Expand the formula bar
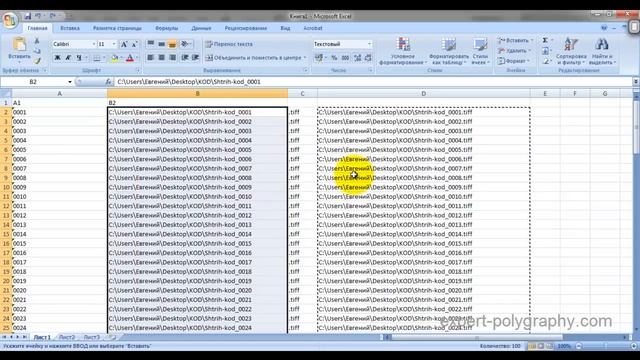This screenshot has width=640, height=360. coord(636,82)
